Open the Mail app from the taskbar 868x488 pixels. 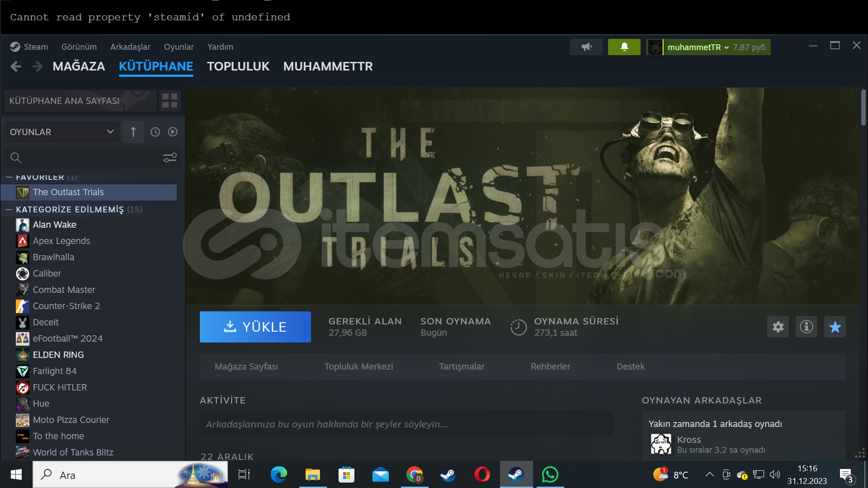tap(380, 474)
